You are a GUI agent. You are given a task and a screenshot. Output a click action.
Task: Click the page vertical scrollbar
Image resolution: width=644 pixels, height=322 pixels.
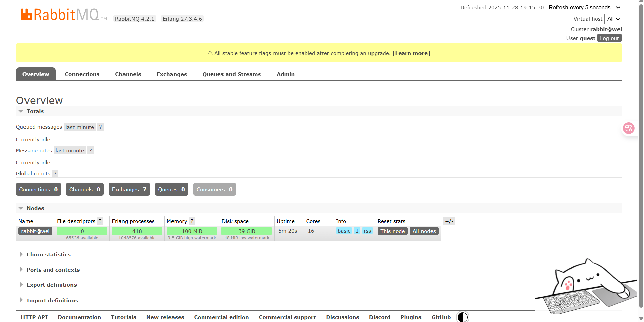coord(641,156)
